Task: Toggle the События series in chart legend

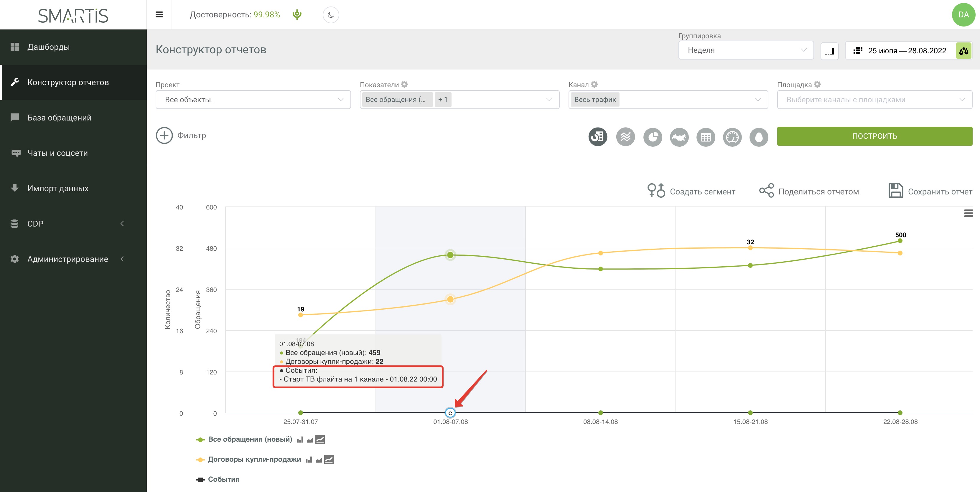Action: click(x=223, y=479)
